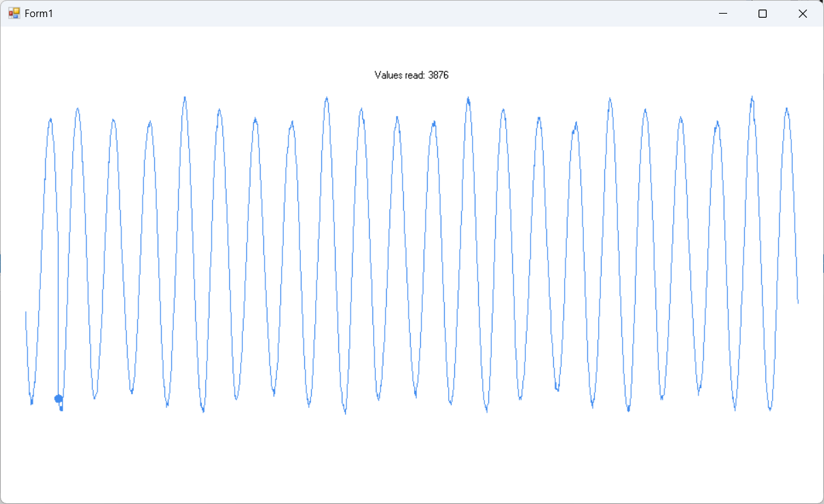Click the Form1 application icon in title bar

tap(14, 14)
